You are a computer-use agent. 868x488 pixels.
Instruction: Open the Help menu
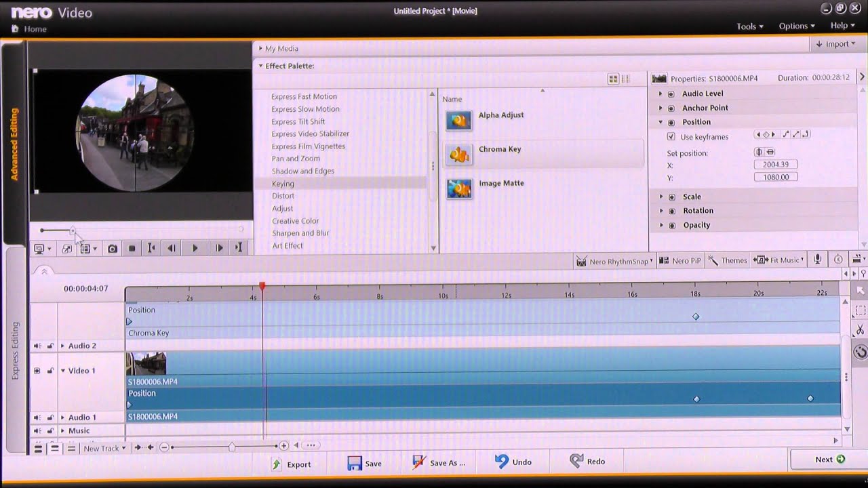click(843, 25)
